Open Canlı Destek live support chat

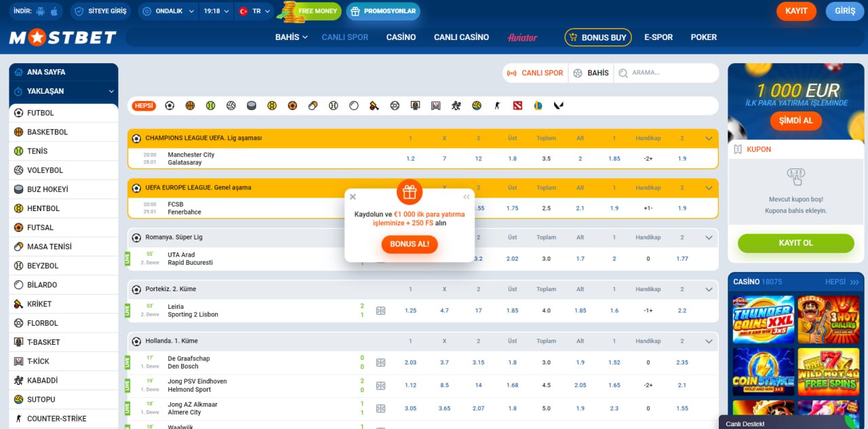pyautogui.click(x=791, y=424)
